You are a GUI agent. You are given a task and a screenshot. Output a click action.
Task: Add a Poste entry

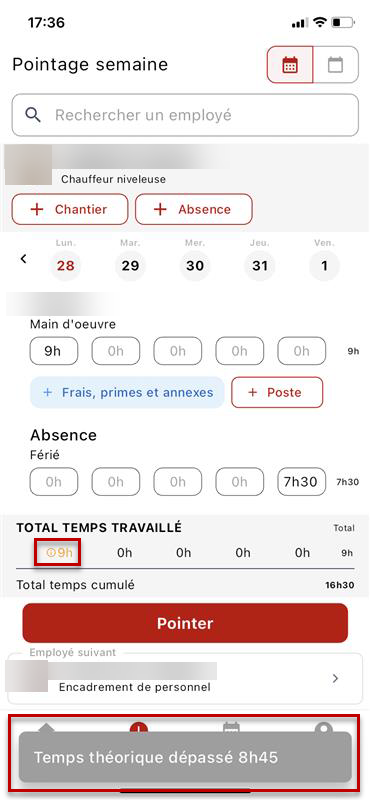pyautogui.click(x=277, y=392)
